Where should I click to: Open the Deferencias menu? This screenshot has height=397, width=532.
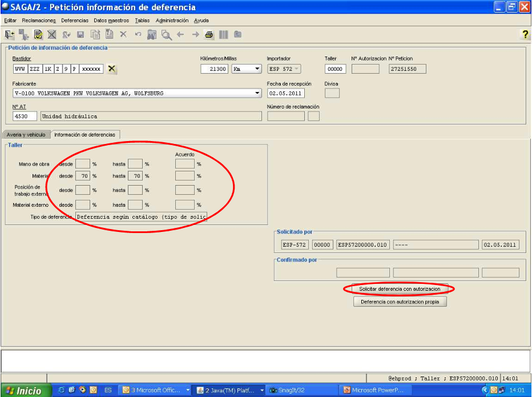75,21
